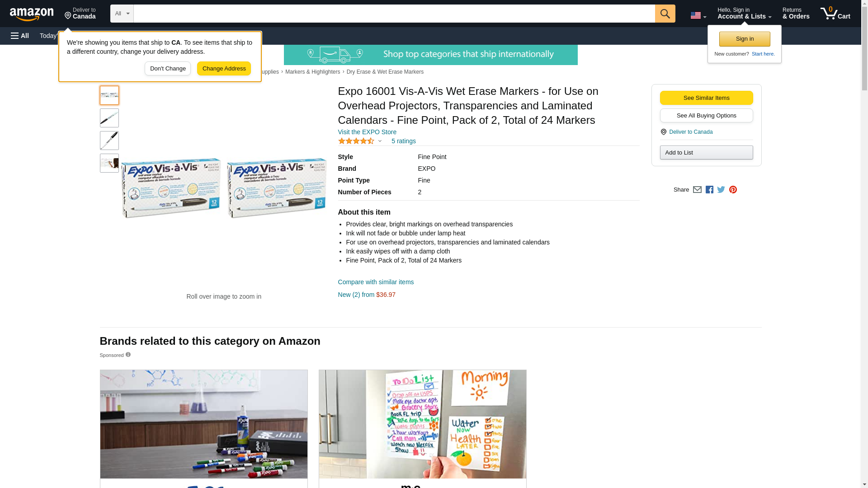This screenshot has height=488, width=868.
Task: Click the See Similar Items button
Action: point(706,98)
